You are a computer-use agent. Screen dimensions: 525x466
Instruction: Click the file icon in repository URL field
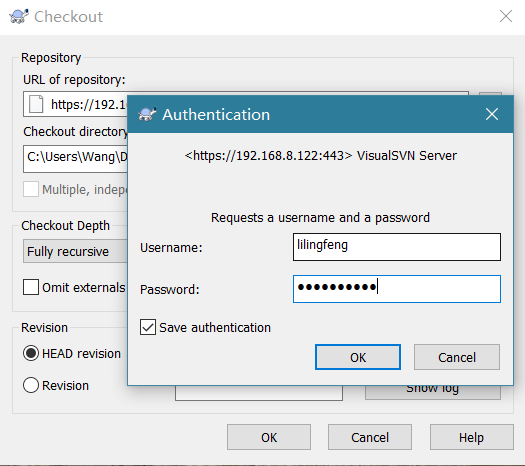[x=36, y=104]
